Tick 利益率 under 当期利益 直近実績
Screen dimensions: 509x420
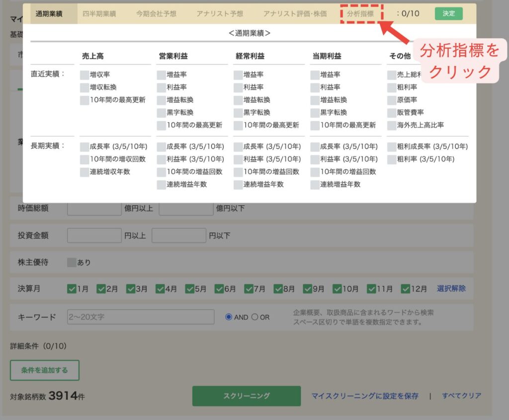pos(315,87)
